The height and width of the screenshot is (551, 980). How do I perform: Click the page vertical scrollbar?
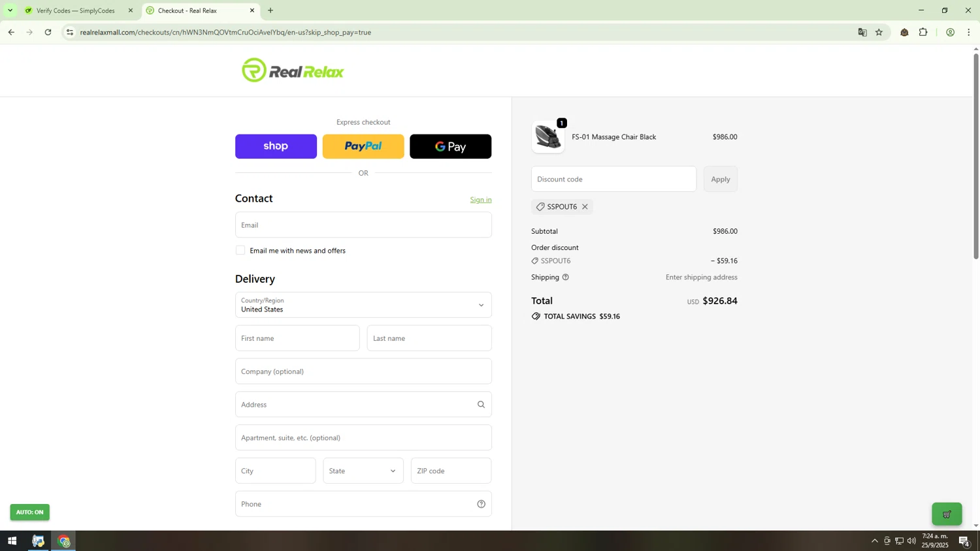pyautogui.click(x=976, y=156)
